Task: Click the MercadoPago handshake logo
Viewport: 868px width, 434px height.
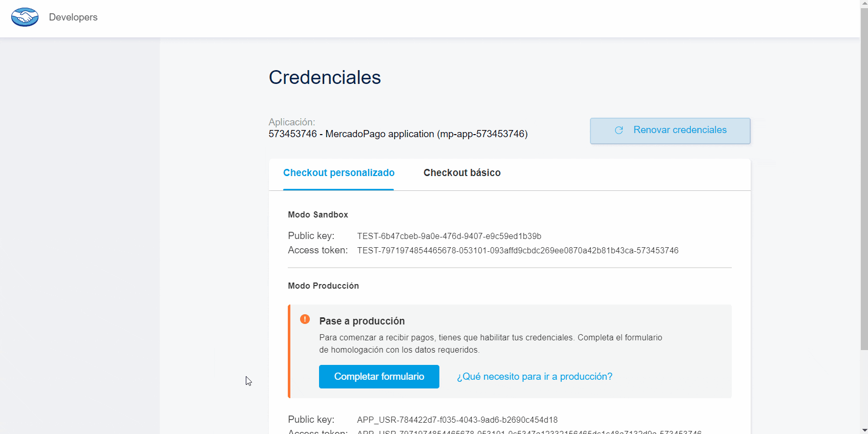Action: [x=25, y=17]
